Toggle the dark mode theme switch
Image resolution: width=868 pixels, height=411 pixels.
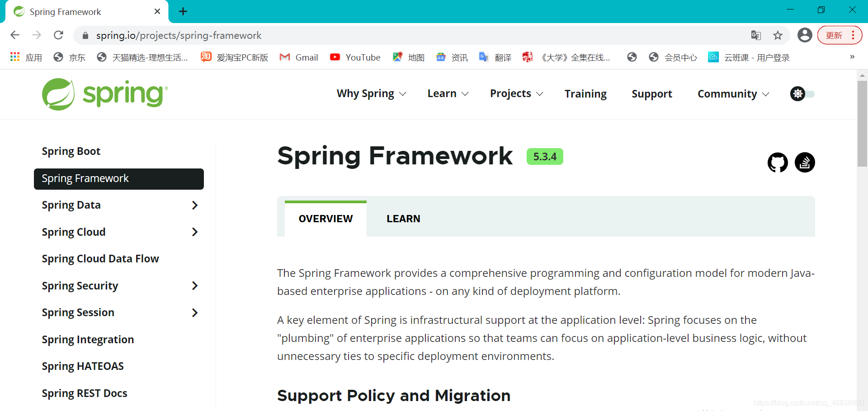802,94
